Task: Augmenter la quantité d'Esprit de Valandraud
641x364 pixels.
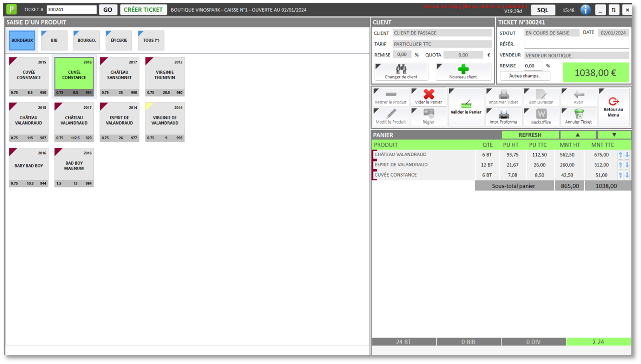Action: 620,165
